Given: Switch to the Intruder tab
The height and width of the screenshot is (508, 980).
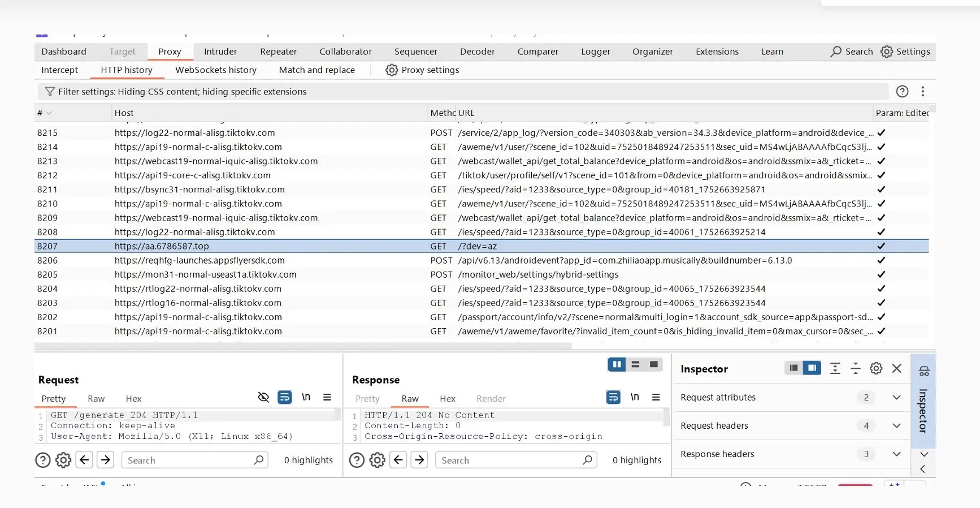Looking at the screenshot, I should pos(220,51).
